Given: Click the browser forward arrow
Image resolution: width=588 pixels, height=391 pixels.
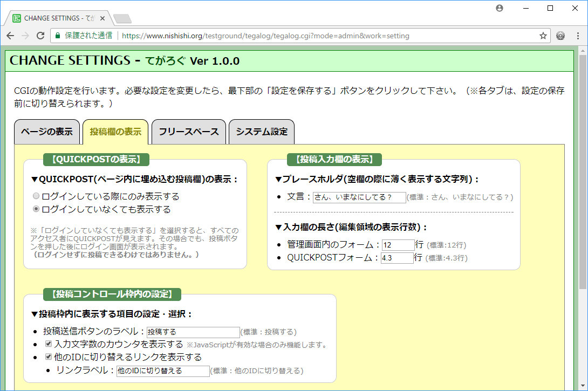Looking at the screenshot, I should pos(25,36).
